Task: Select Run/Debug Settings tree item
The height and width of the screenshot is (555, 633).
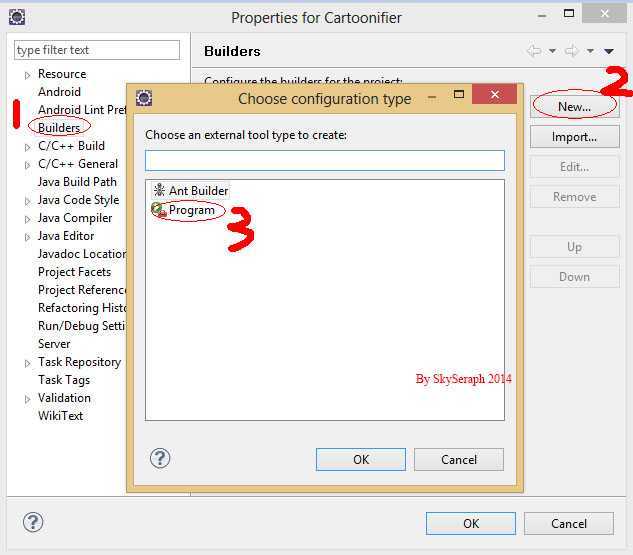Action: (82, 326)
